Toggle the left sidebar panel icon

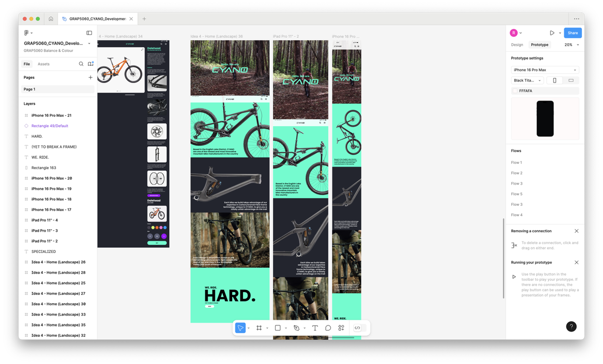(89, 33)
